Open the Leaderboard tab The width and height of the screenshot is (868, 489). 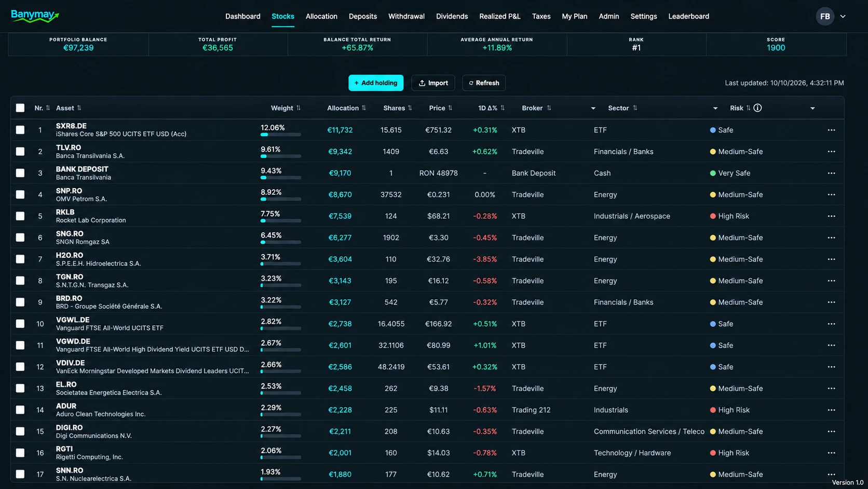tap(688, 16)
